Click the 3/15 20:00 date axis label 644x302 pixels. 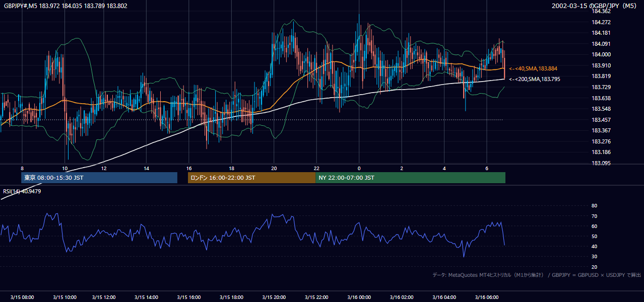273,297
